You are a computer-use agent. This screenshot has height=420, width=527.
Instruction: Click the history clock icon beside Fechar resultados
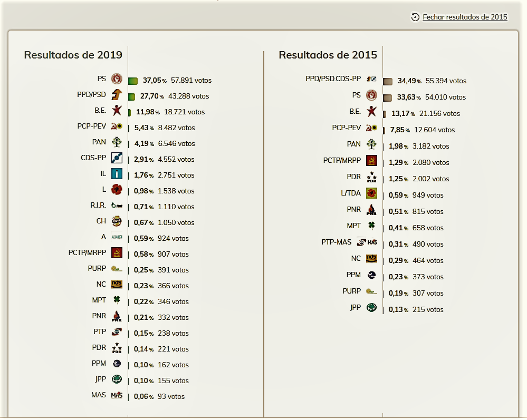coord(415,17)
